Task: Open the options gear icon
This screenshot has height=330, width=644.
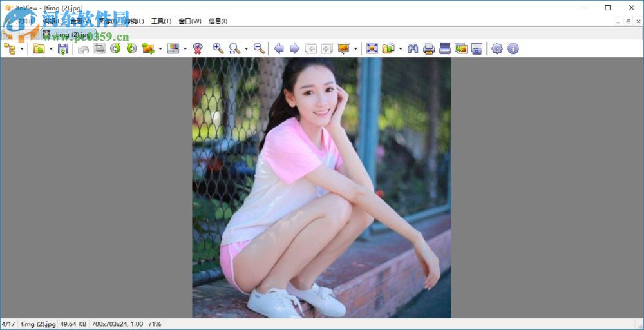Action: tap(497, 49)
